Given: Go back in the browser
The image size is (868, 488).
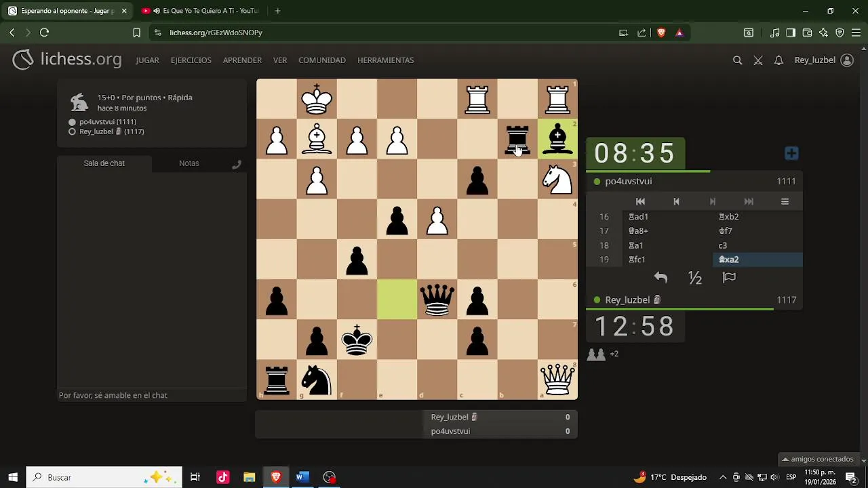Looking at the screenshot, I should click(12, 33).
